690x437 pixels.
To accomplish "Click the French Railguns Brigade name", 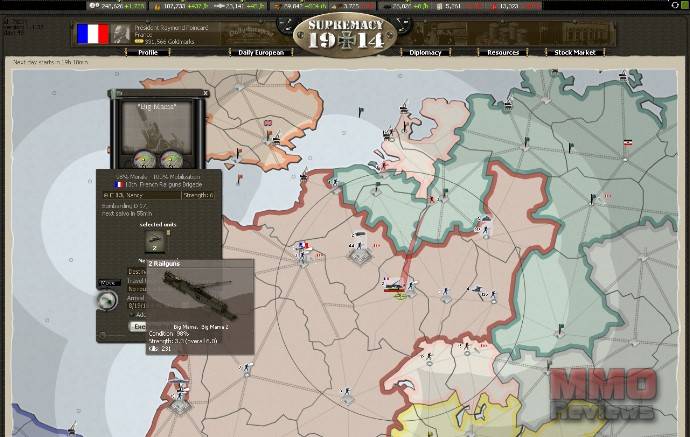I will (x=163, y=184).
